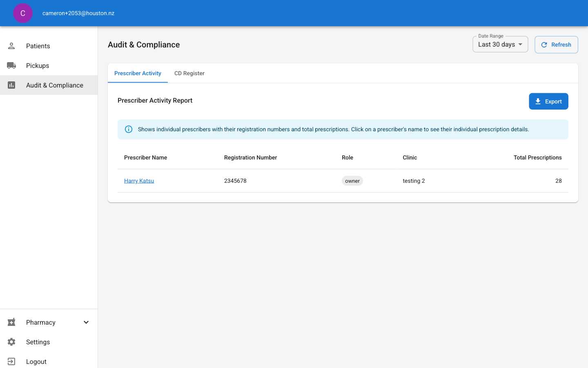Go to Pickups in the sidebar
588x368 pixels.
pyautogui.click(x=49, y=65)
